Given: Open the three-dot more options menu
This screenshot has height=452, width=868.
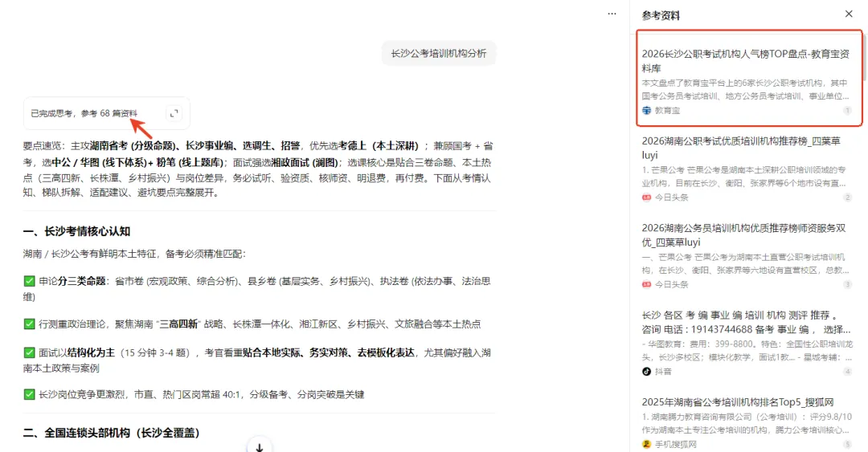Looking at the screenshot, I should pos(612,14).
